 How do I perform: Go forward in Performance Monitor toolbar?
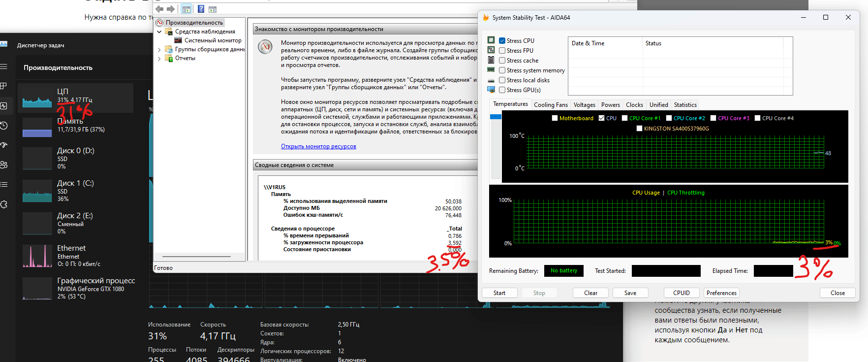pos(171,9)
